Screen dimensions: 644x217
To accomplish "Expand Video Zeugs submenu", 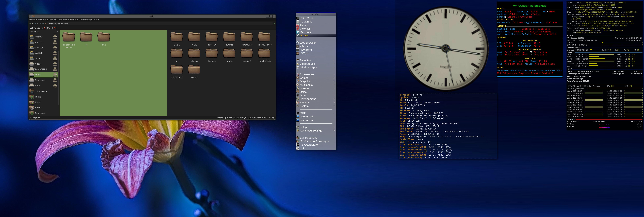I will tap(316, 64).
